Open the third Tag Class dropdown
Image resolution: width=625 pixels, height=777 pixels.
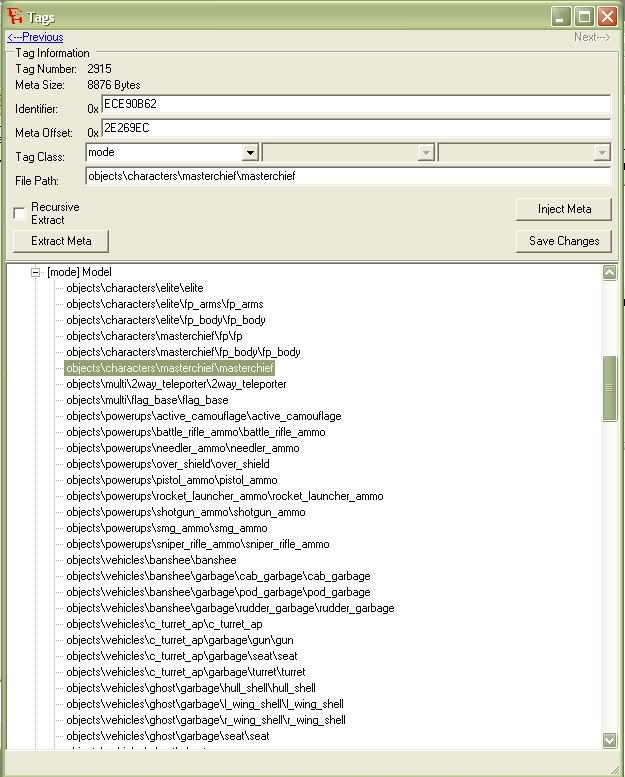pos(602,153)
